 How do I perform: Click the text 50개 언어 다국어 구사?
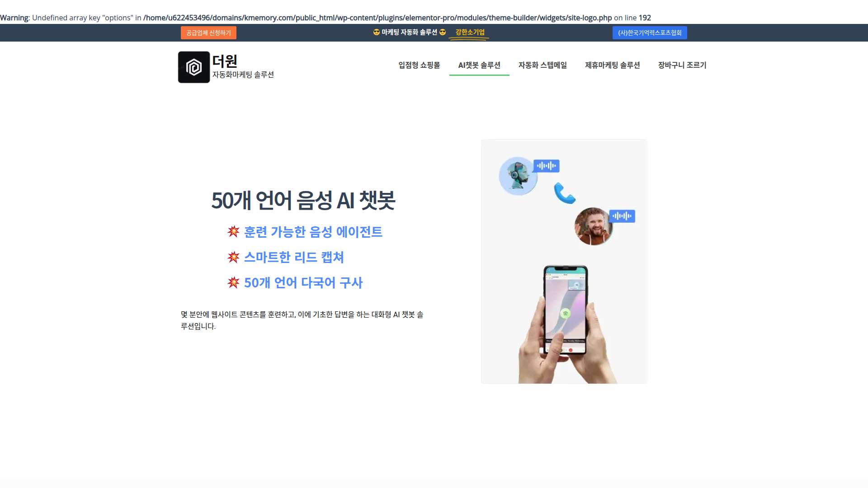pos(303,282)
